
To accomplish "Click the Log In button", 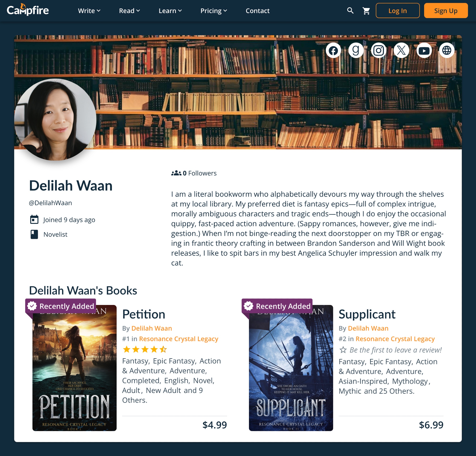I will pyautogui.click(x=397, y=11).
